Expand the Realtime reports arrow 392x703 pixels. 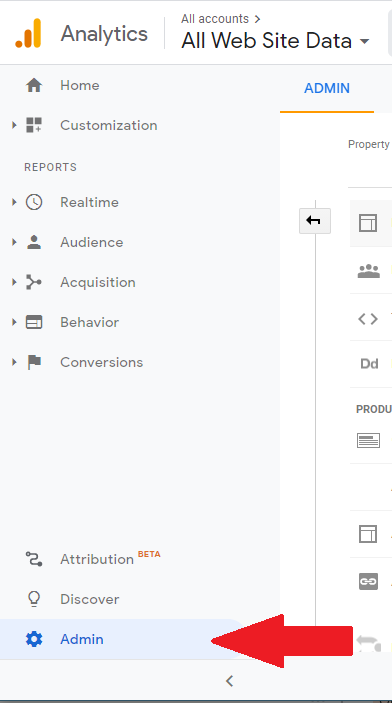click(14, 202)
